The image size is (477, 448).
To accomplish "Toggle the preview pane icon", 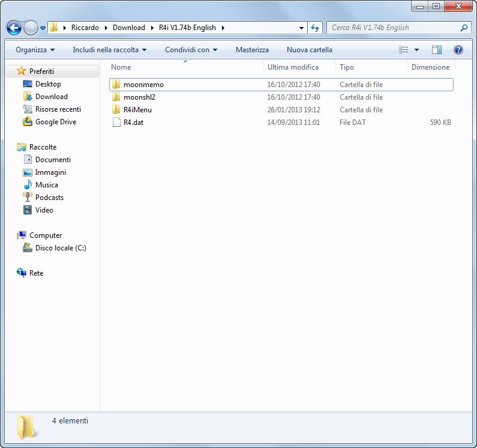I will tap(437, 50).
